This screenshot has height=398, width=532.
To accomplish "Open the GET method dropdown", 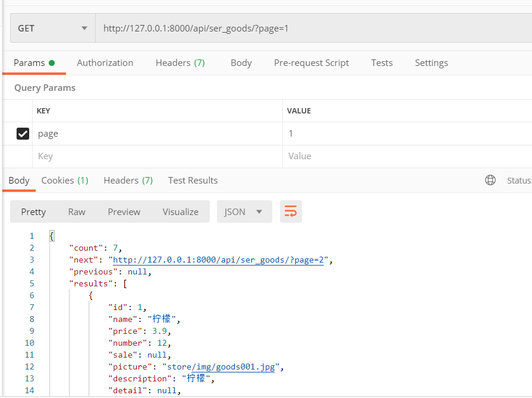I will click(x=52, y=28).
